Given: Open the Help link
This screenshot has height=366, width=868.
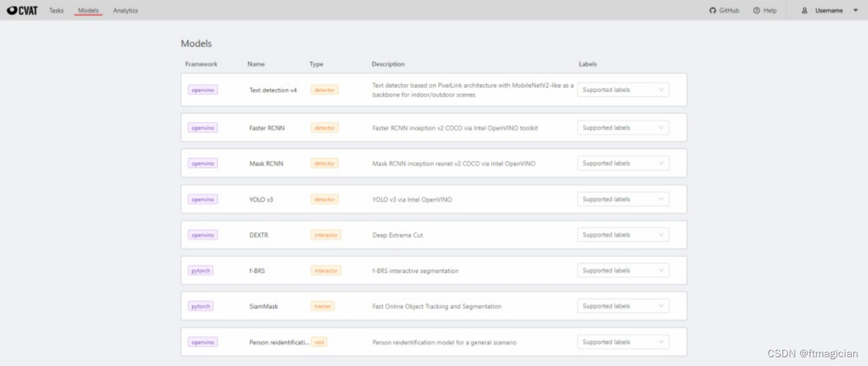Looking at the screenshot, I should [x=765, y=11].
